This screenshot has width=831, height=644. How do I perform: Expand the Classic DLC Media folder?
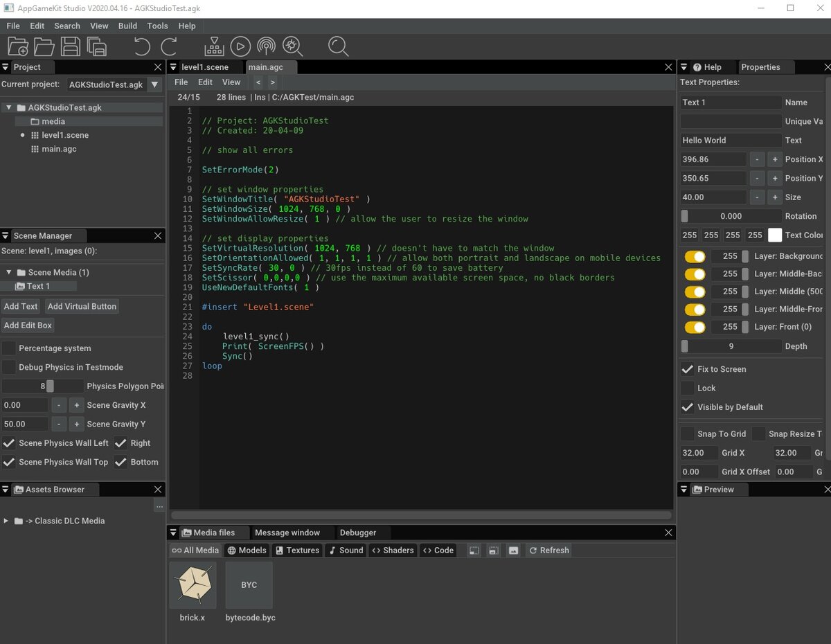(6, 521)
